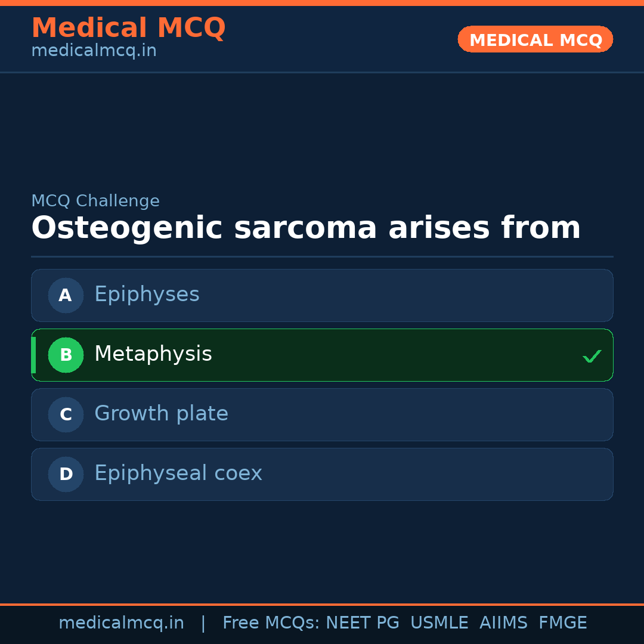This screenshot has width=644, height=644.
Task: Click the green checkmark on Metaphysis
Action: (592, 356)
